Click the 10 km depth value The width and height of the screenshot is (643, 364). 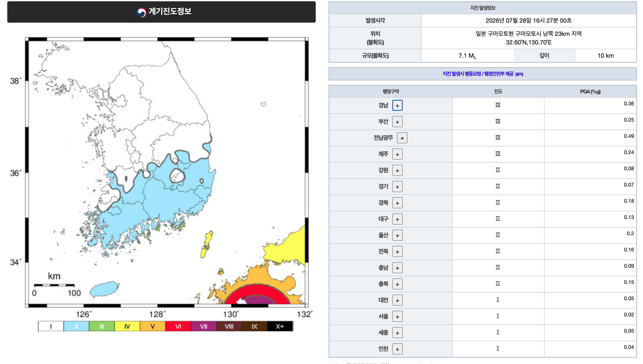coord(606,56)
